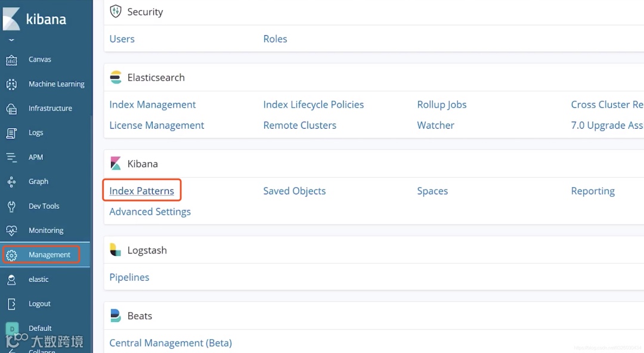Open Reporting under Kibana

pos(593,191)
